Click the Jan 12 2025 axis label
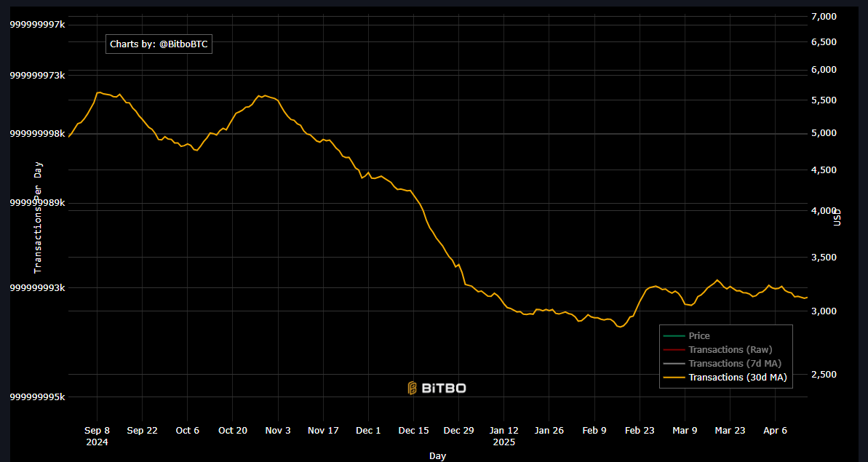The width and height of the screenshot is (868, 462). (503, 436)
